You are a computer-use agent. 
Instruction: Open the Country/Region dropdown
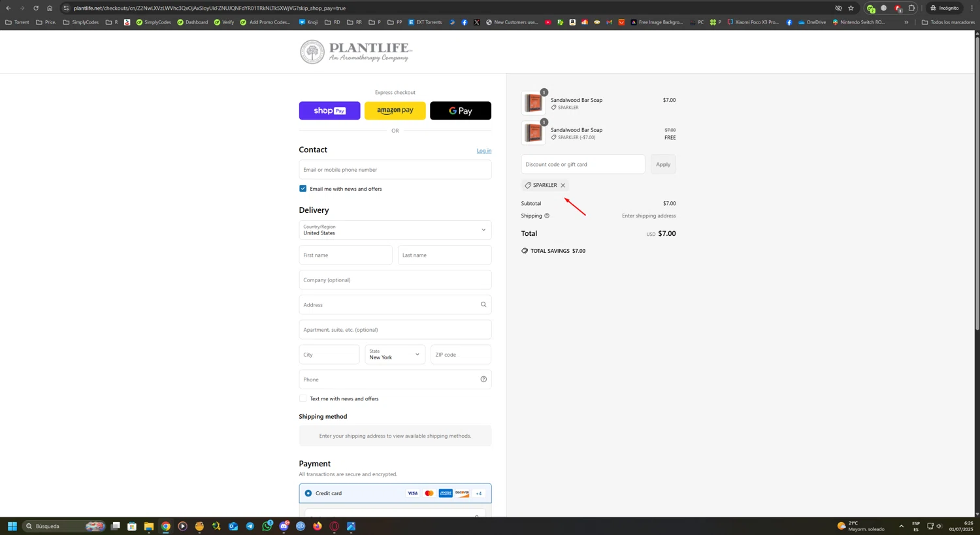click(x=395, y=230)
